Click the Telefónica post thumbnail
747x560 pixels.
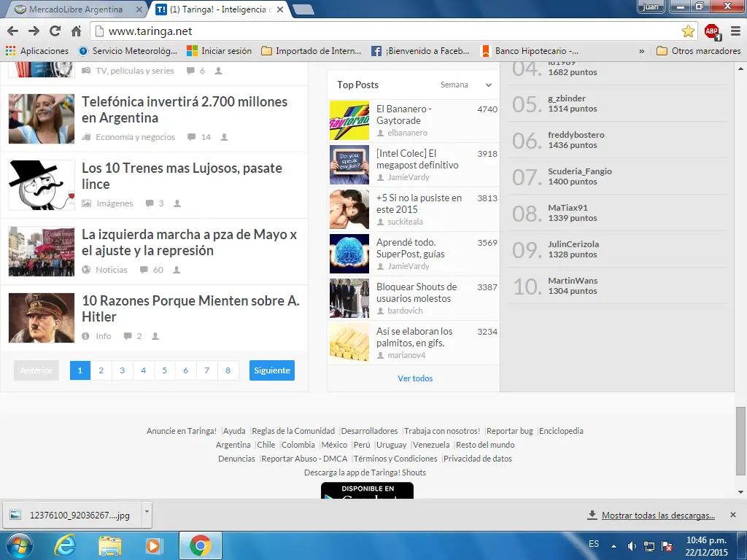point(42,119)
